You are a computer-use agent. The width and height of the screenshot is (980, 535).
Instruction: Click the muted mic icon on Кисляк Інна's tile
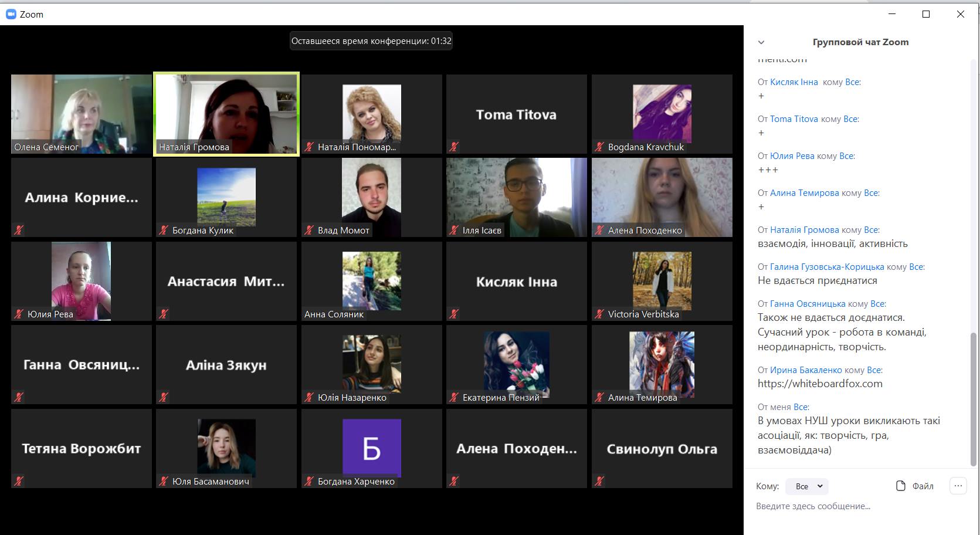pyautogui.click(x=453, y=314)
